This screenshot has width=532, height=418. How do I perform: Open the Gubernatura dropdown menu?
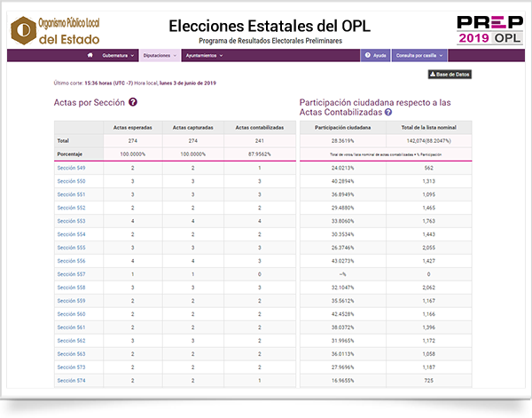point(118,55)
